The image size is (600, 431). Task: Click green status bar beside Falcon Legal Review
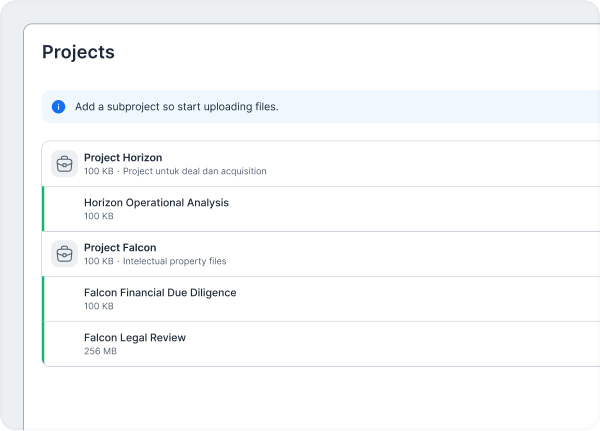pyautogui.click(x=44, y=343)
